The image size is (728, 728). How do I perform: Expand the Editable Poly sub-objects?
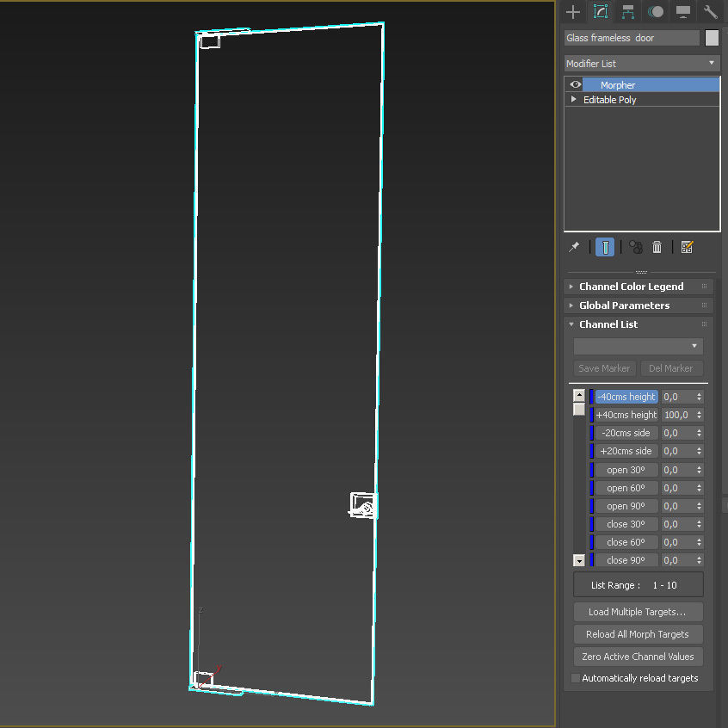[573, 99]
